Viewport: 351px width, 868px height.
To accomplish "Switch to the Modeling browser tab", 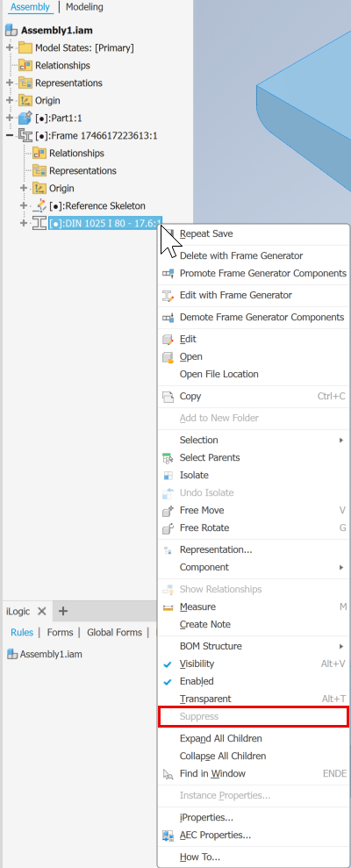I will [x=84, y=7].
